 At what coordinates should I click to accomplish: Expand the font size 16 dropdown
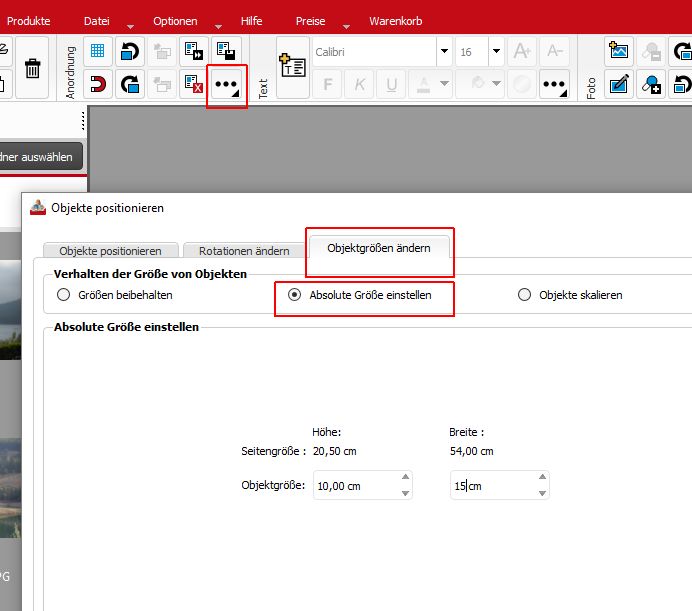tap(495, 52)
